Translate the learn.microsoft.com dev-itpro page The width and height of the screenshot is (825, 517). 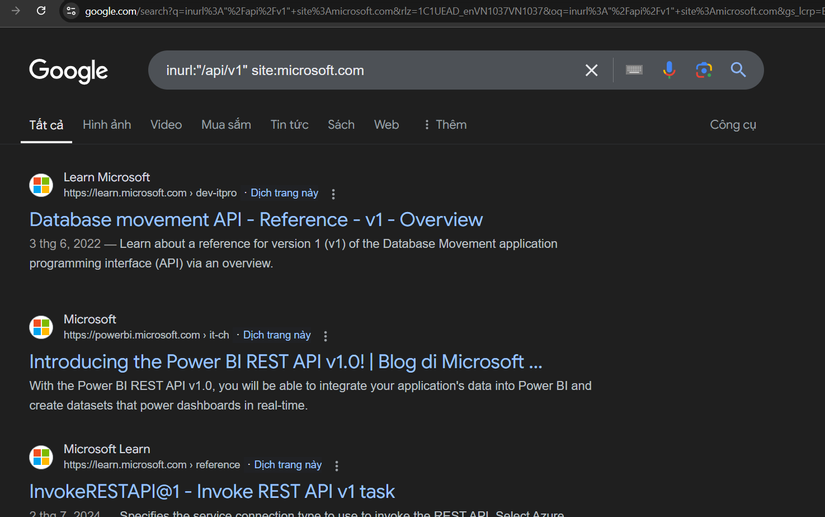(x=284, y=193)
